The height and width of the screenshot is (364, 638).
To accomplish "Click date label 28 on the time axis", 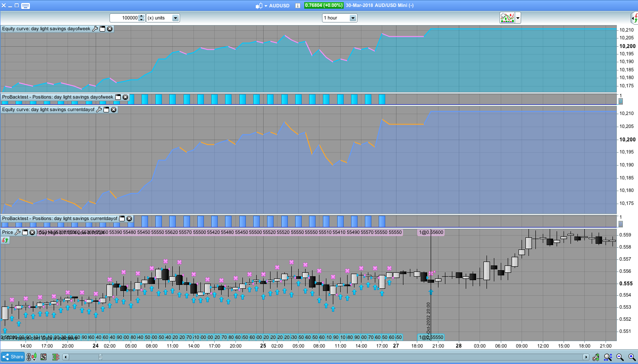I will [459, 346].
